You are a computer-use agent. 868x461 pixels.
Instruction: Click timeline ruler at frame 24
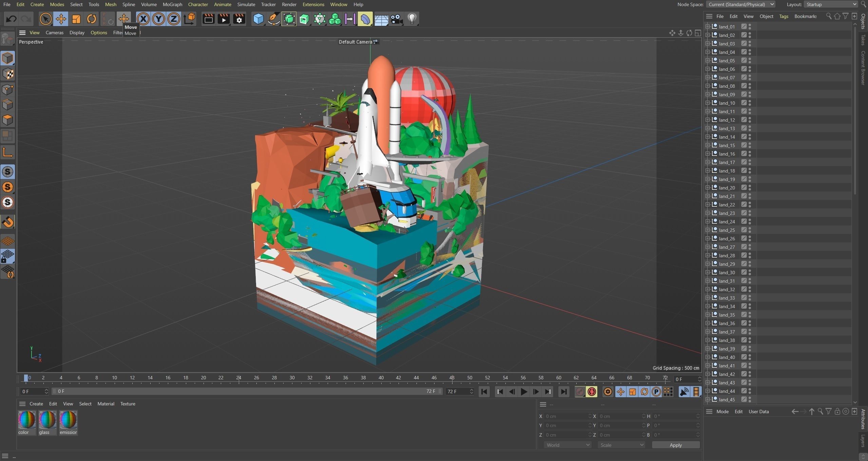(239, 378)
